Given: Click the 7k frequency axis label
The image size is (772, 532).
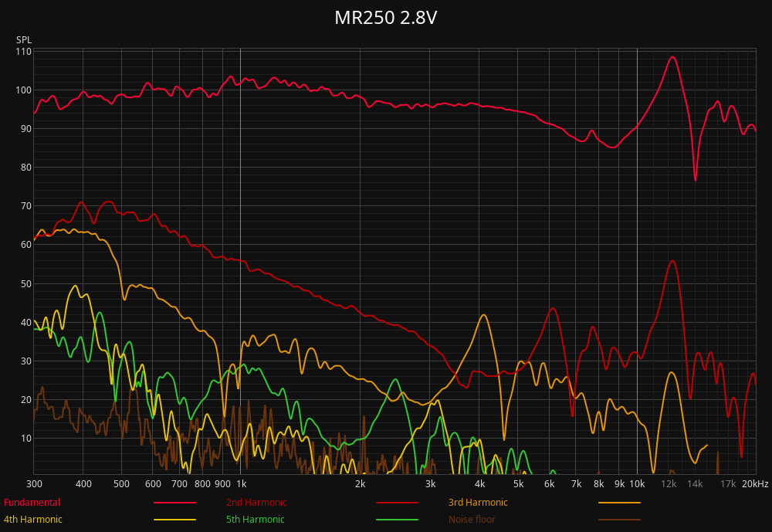Looking at the screenshot, I should (x=576, y=483).
